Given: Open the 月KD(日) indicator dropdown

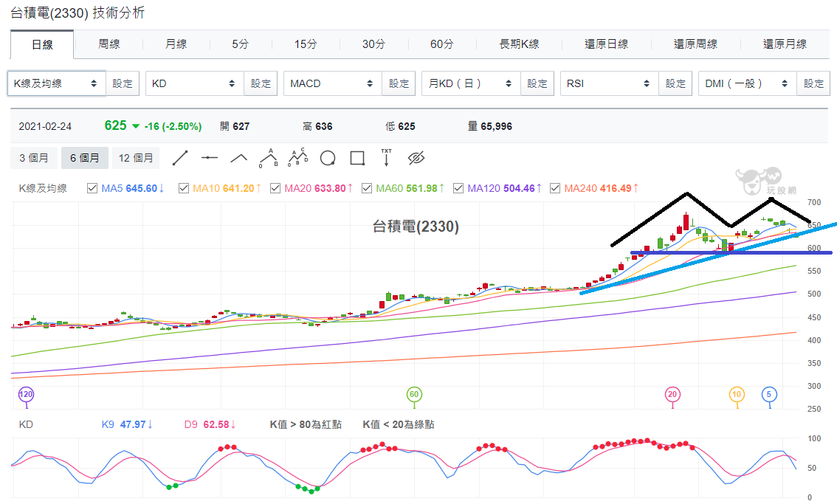Looking at the screenshot, I should [471, 83].
